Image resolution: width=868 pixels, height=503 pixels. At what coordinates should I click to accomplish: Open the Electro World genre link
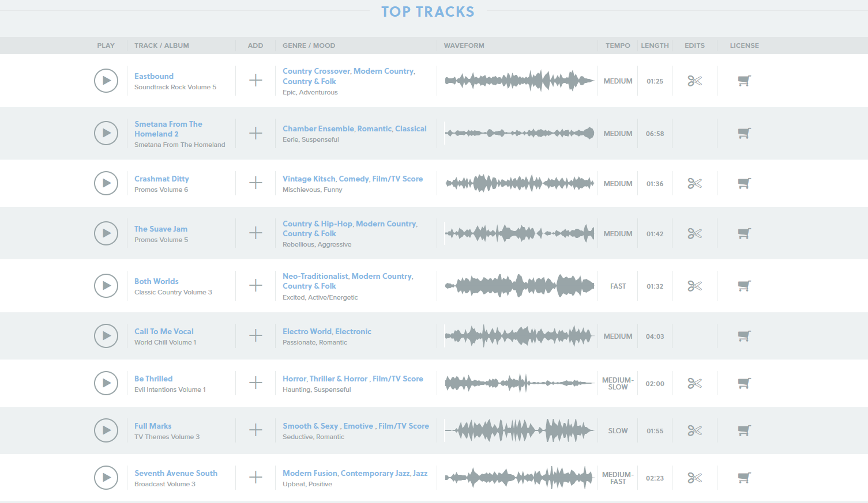pos(307,331)
